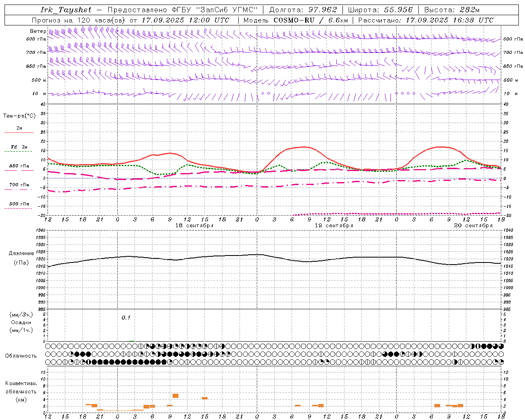This screenshot has height=420, width=525.
Task: Click the 'Облачность' cloudiness label
Action: [21, 356]
